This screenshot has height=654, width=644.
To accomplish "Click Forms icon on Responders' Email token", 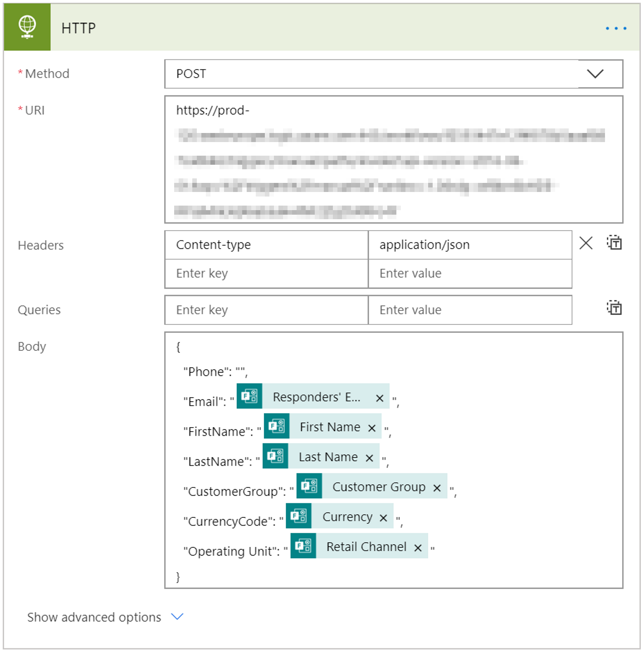I will tap(249, 396).
